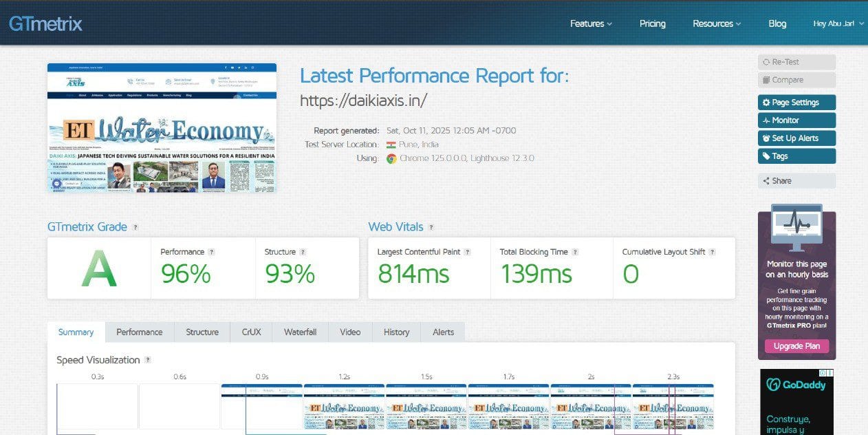Click help icon beside Performance score
The height and width of the screenshot is (435, 868).
click(211, 253)
